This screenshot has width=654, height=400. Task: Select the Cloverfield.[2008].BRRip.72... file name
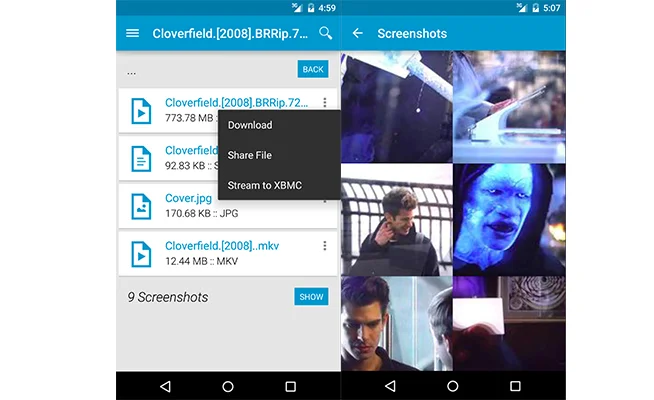click(236, 103)
